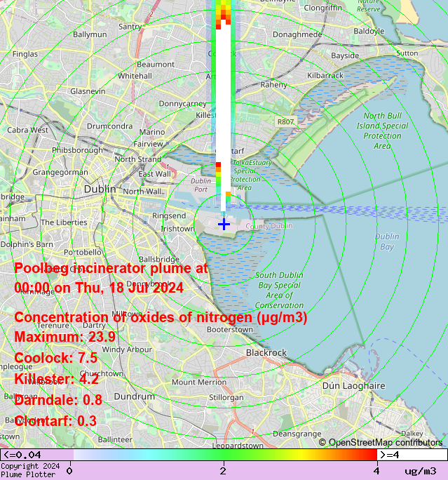This screenshot has width=448, height=480.
Task: Click the 'Deansgrange' map label
Action: tap(297, 434)
